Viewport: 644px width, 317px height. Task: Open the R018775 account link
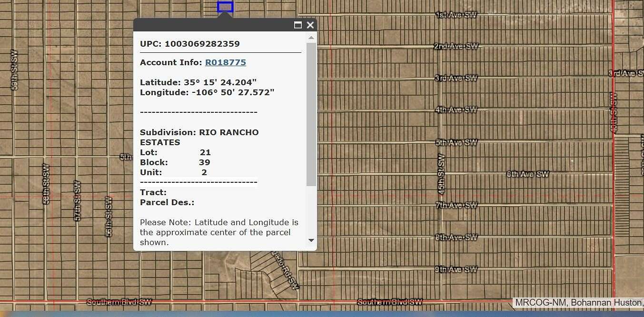pyautogui.click(x=225, y=62)
